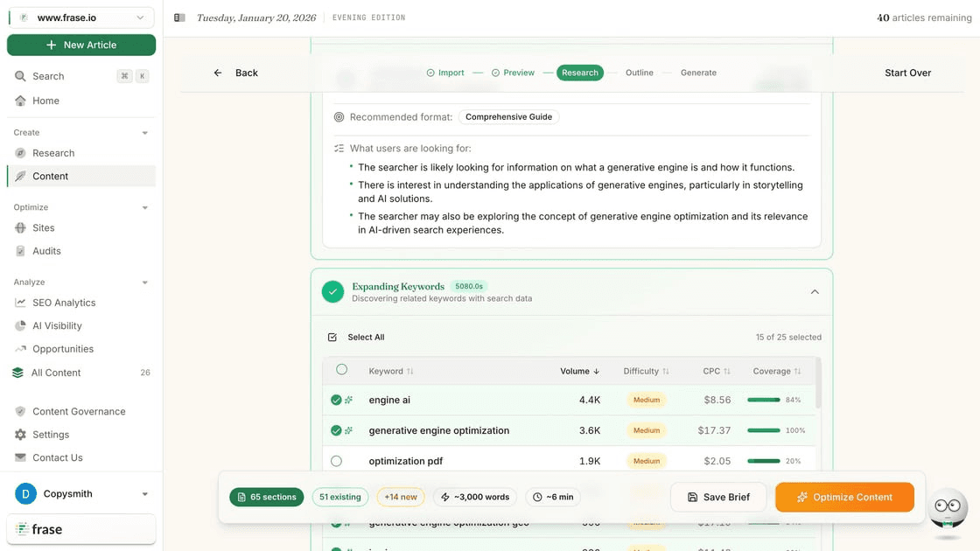Click the Optimize Content button
This screenshot has height=551, width=980.
coord(843,497)
